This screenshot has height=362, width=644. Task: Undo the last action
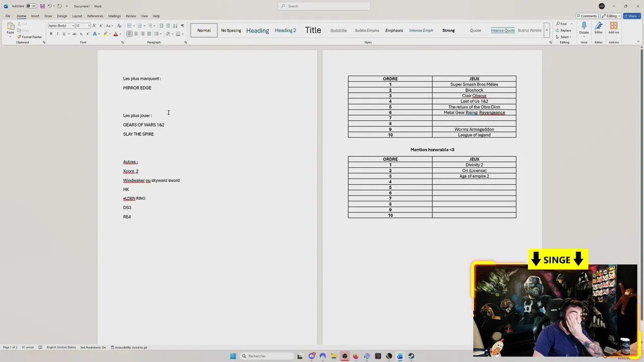(49, 6)
